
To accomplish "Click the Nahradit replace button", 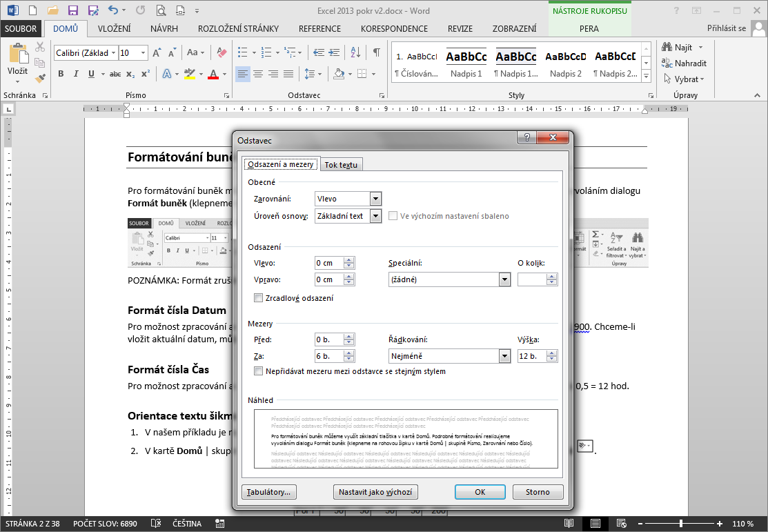I will 684,63.
